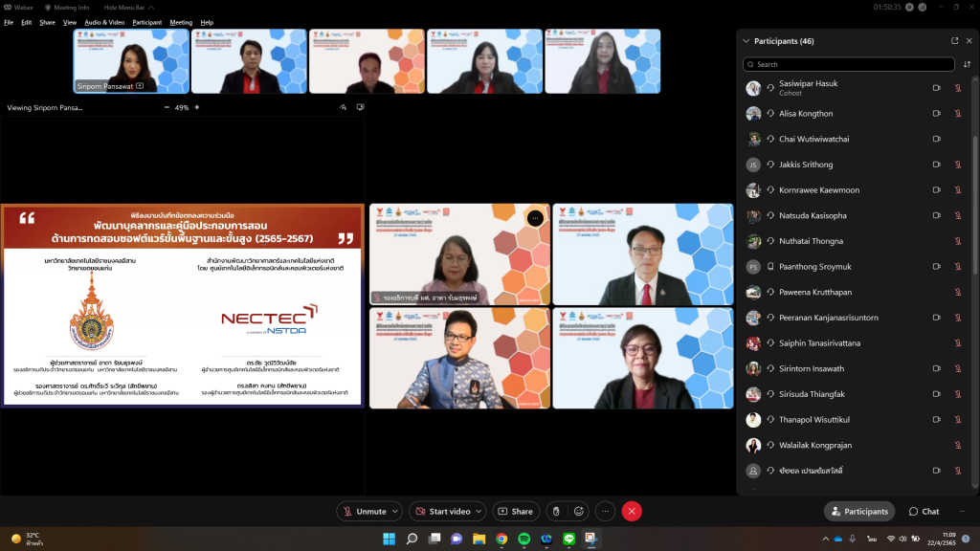Collapse the Participants (46) section chevron
Screen dimensions: 980x551
(746, 41)
